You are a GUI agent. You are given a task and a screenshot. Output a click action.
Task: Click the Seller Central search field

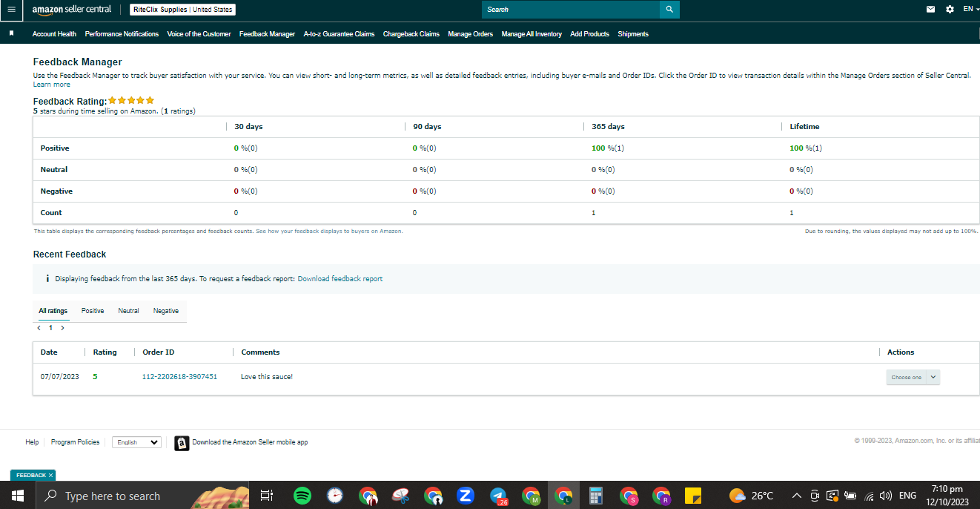pos(571,10)
